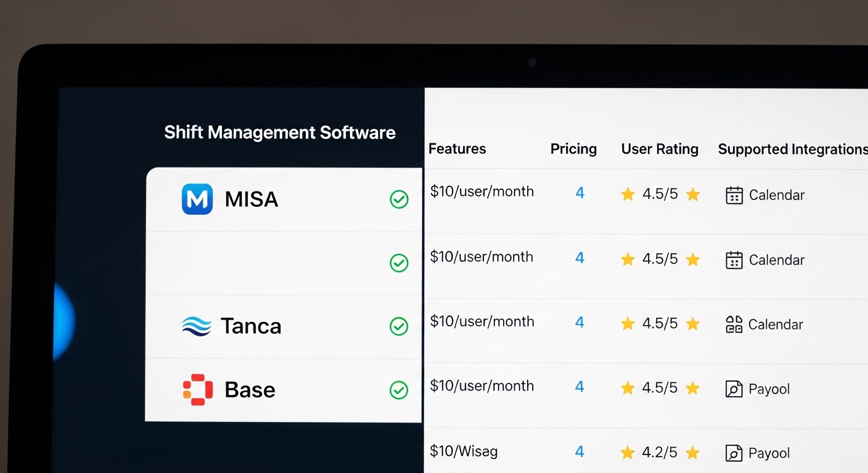
Task: Select the Tanca software name
Action: coord(251,326)
